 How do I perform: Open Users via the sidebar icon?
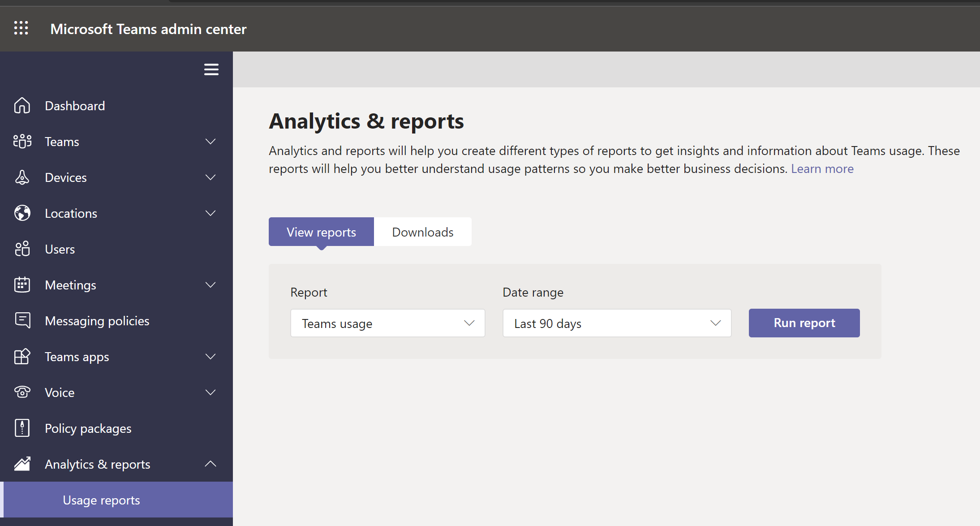(x=21, y=249)
